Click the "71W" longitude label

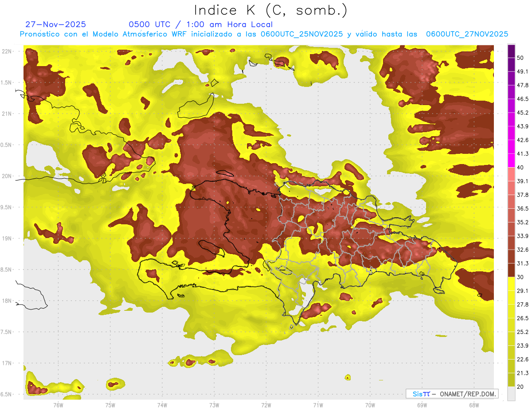(318, 405)
